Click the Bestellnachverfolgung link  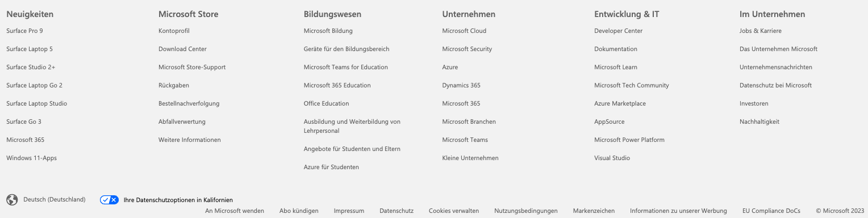(189, 103)
